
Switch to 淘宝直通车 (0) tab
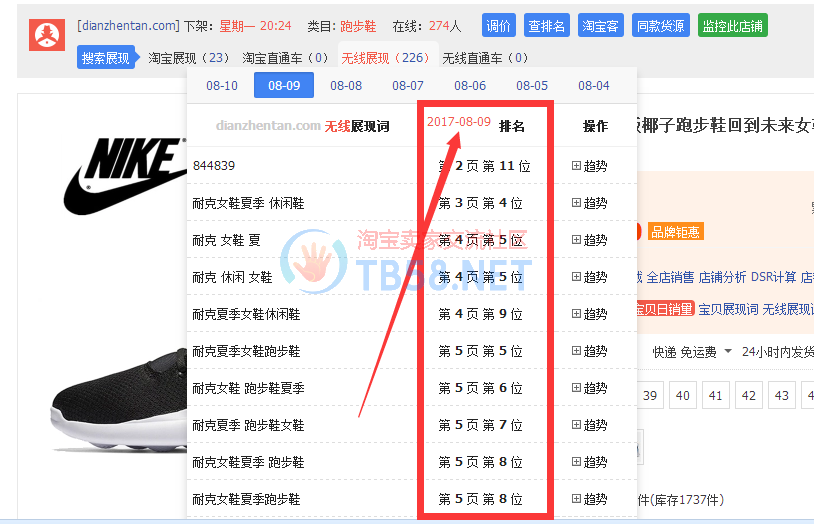pyautogui.click(x=286, y=58)
